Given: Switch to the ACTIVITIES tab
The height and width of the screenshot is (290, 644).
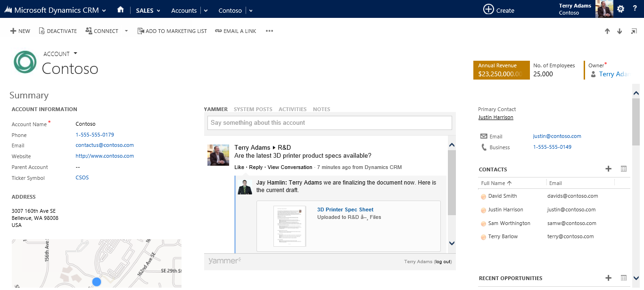Looking at the screenshot, I should tap(293, 109).
